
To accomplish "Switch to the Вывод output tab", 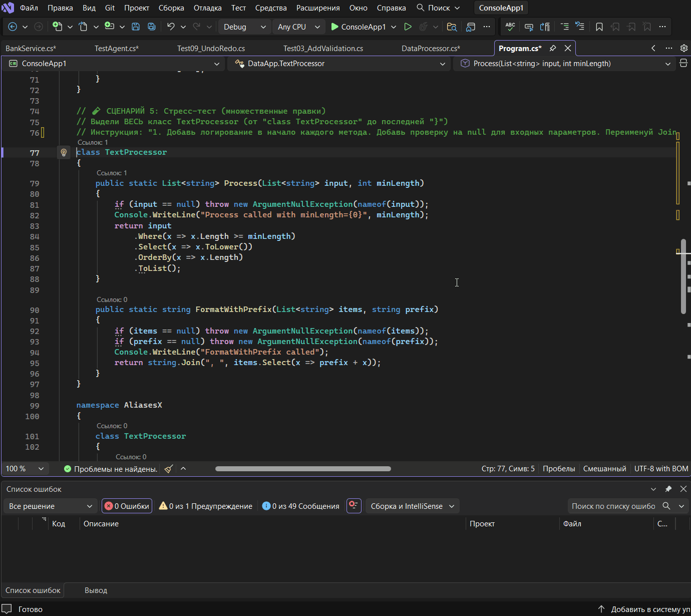I will click(96, 590).
